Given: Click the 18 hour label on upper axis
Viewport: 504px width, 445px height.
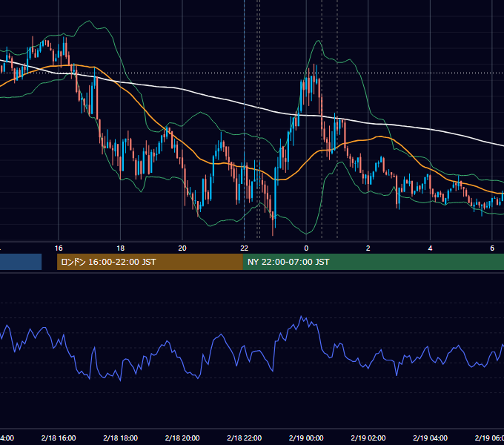Looking at the screenshot, I should 121,248.
